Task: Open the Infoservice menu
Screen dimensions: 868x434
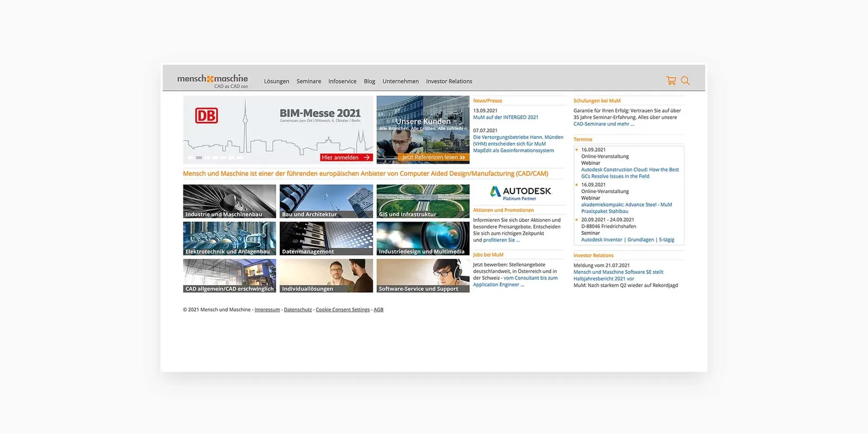Action: [x=342, y=81]
